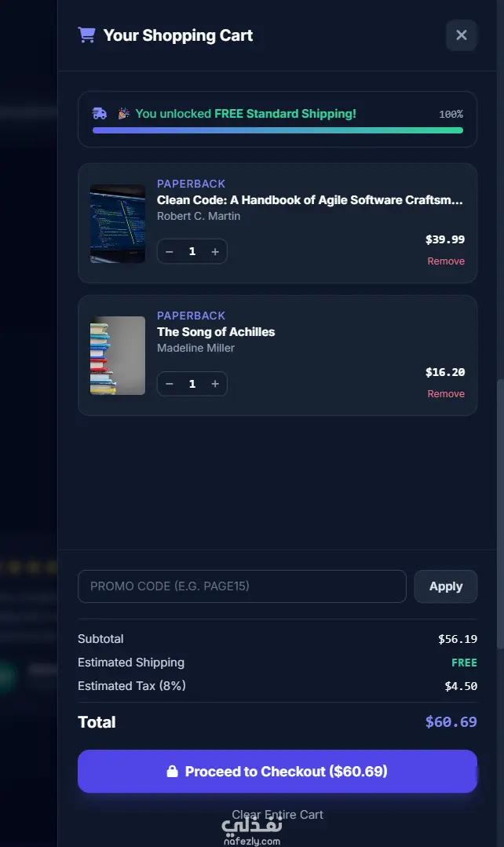Viewport: 504px width, 847px height.
Task: Click the $16.20 price
Action: 445,372
